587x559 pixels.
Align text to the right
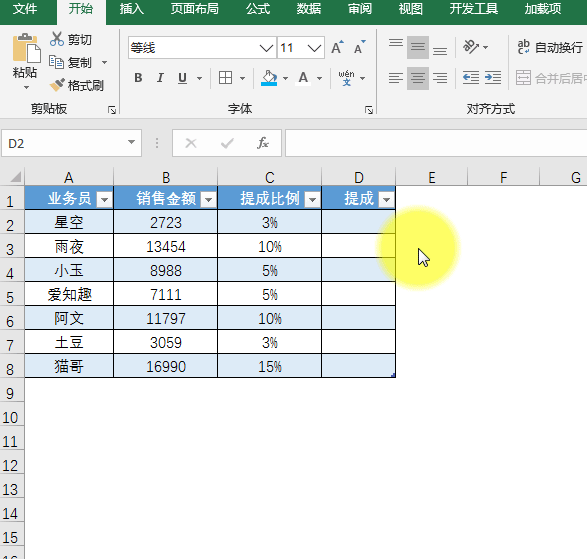[440, 78]
